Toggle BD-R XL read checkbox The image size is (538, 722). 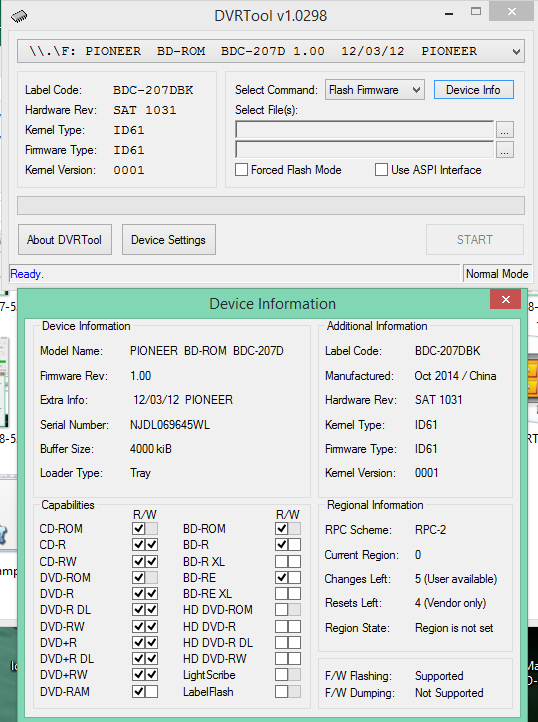(281, 561)
